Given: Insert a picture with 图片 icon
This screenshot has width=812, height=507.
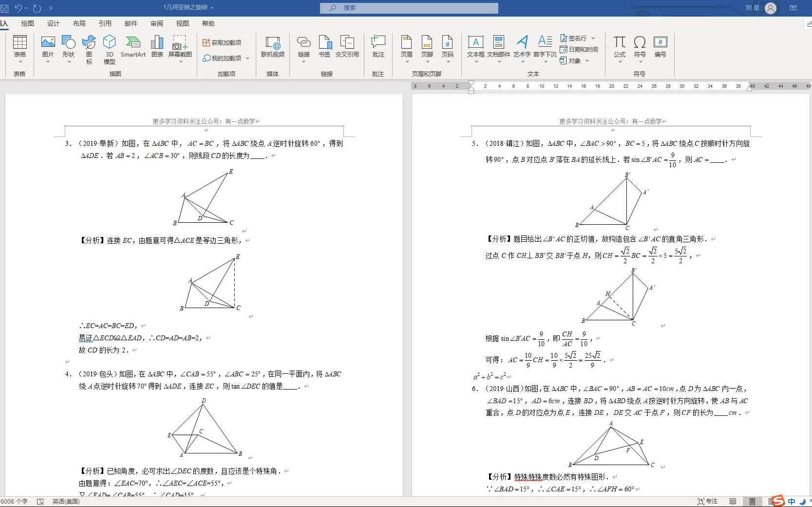Looking at the screenshot, I should pyautogui.click(x=48, y=47).
